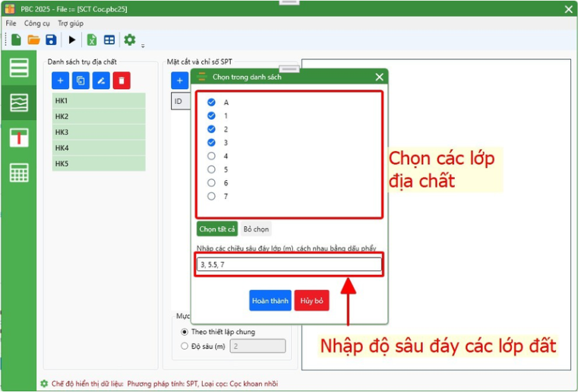The height and width of the screenshot is (392, 581).
Task: Expand the toolbar overflow arrow
Action: pos(142,45)
